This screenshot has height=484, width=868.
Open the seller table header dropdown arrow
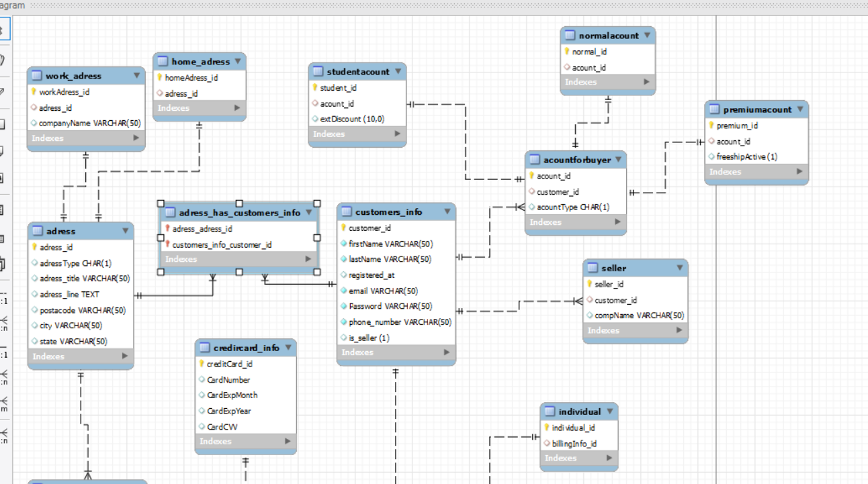click(x=681, y=267)
